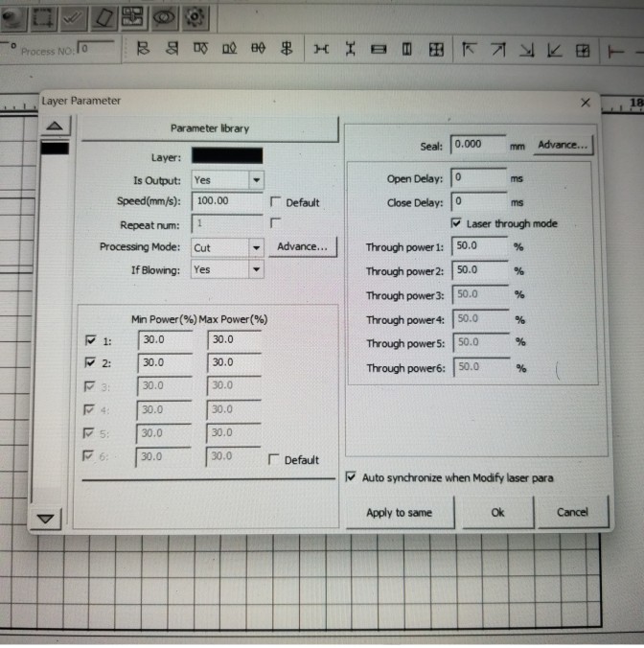The image size is (644, 648).
Task: Click the equal vertical spacing icon
Action: [x=351, y=50]
